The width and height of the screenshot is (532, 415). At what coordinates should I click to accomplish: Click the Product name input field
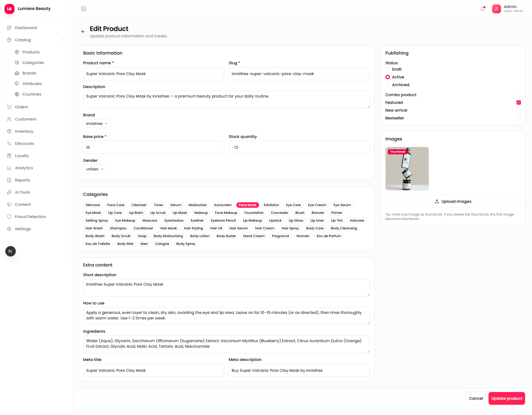tap(154, 74)
